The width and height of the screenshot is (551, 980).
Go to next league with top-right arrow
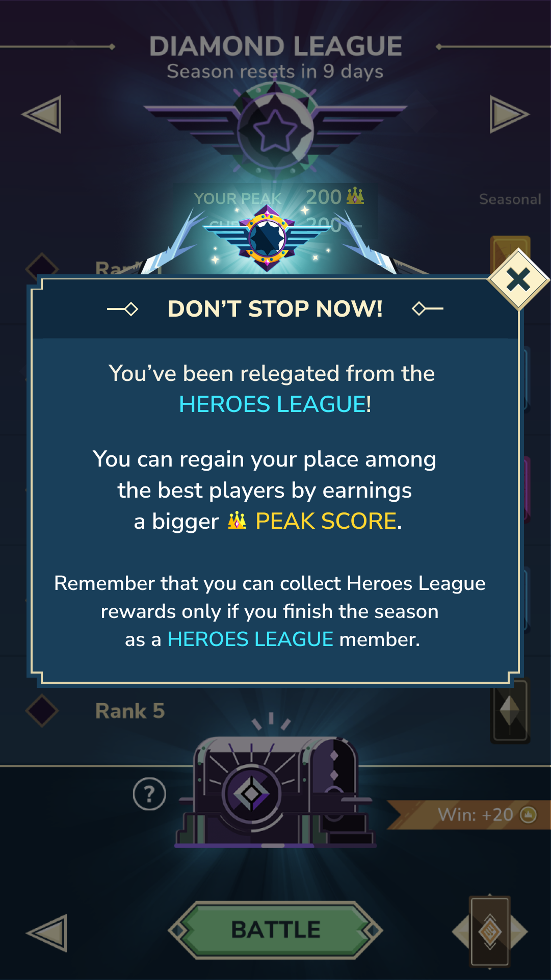point(509,114)
